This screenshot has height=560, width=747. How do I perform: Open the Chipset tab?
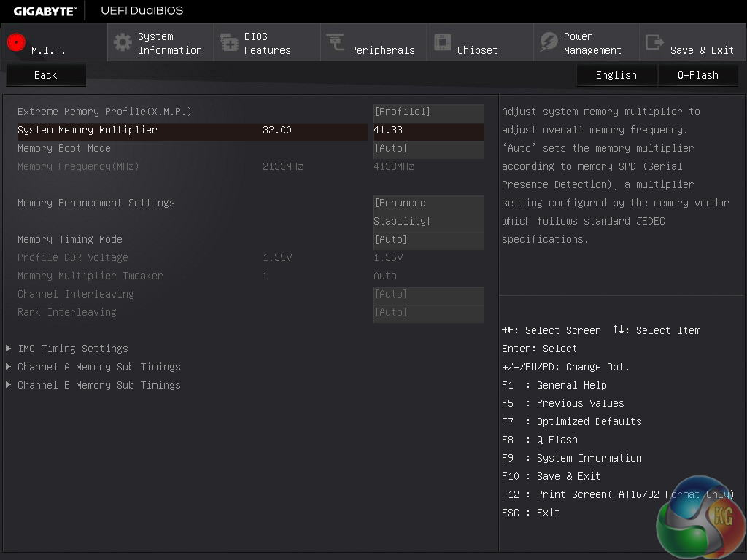pos(477,50)
